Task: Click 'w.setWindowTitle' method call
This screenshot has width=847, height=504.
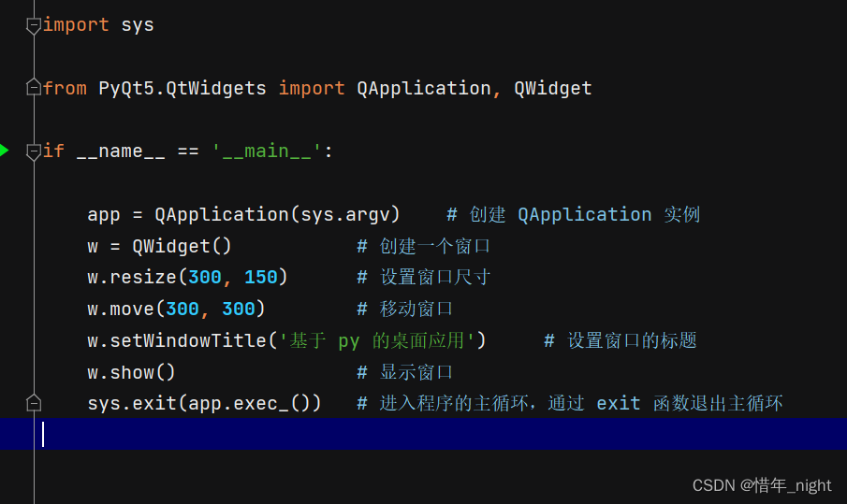Action: coord(177,340)
